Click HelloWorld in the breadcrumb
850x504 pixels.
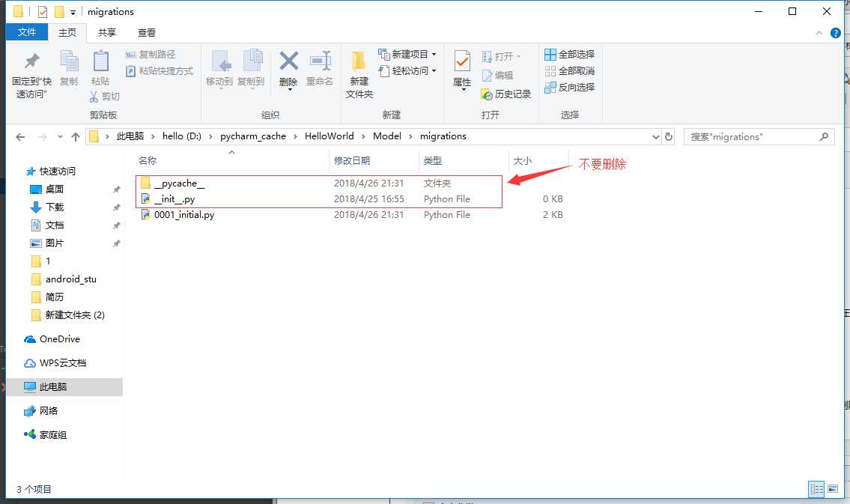[329, 136]
